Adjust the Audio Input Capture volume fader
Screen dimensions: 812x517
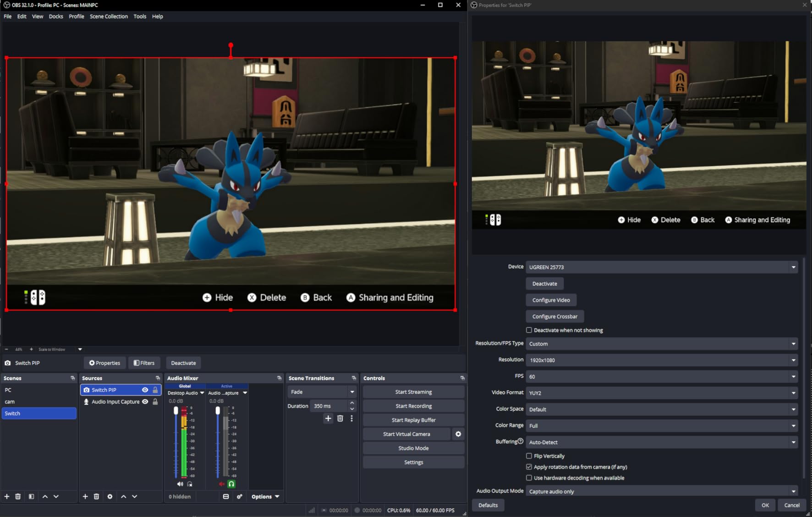(x=218, y=411)
